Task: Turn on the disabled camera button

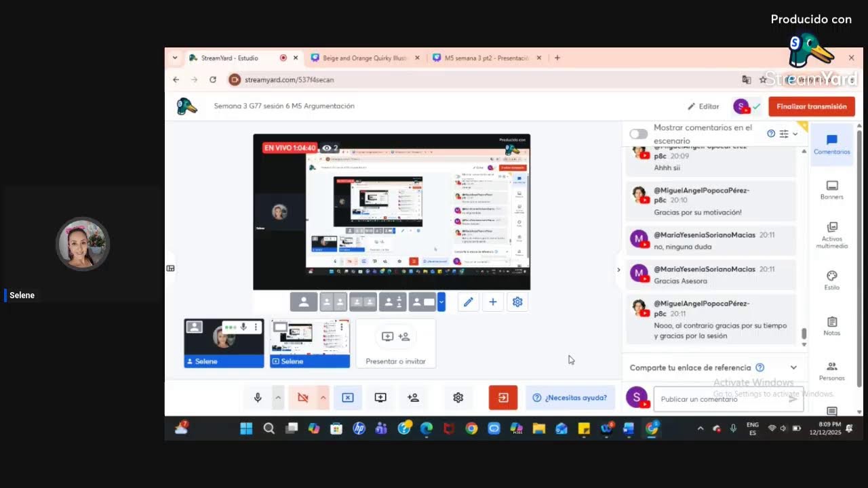Action: click(303, 398)
